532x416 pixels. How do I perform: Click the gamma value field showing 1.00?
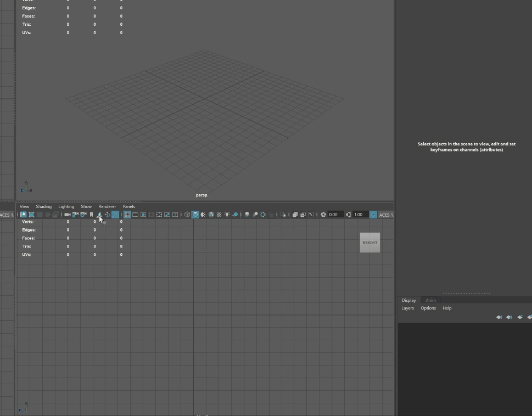point(359,215)
